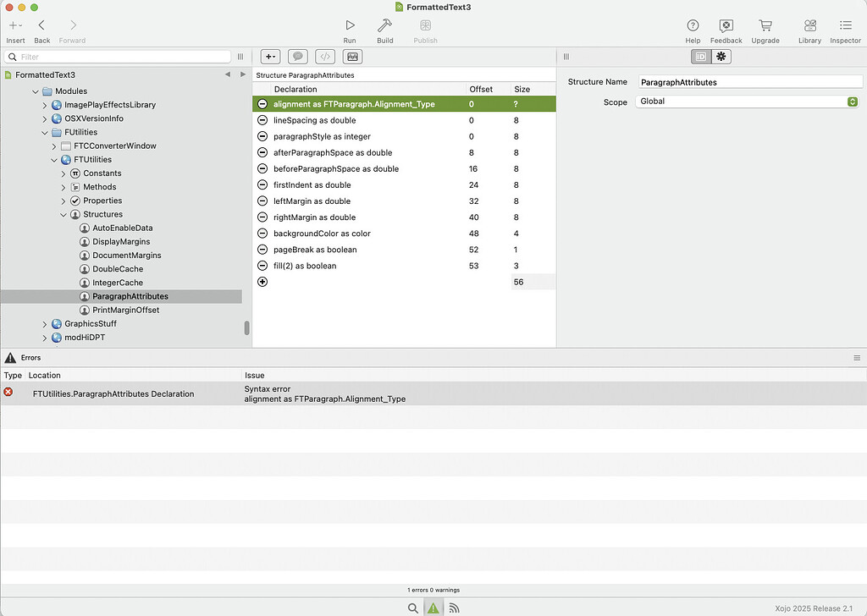Expand the Constants group
The image size is (867, 616).
click(x=64, y=173)
